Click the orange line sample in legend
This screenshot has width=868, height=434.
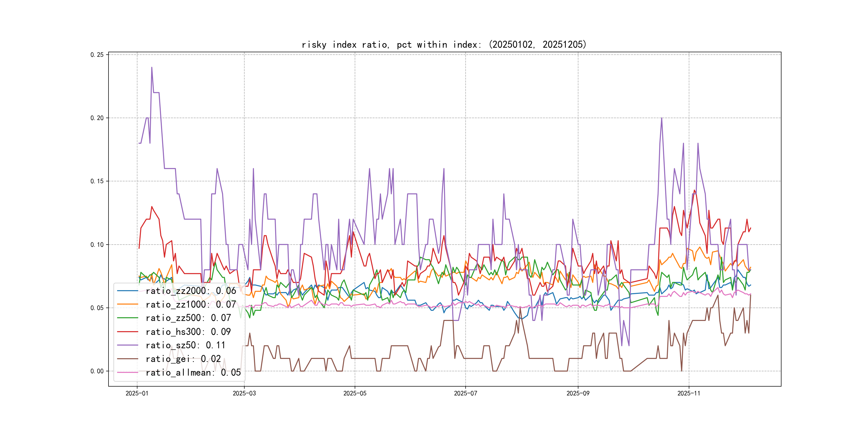(x=128, y=304)
